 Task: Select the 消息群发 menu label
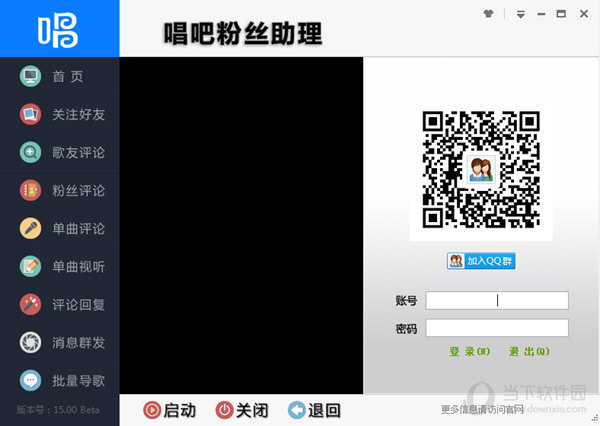[78, 343]
